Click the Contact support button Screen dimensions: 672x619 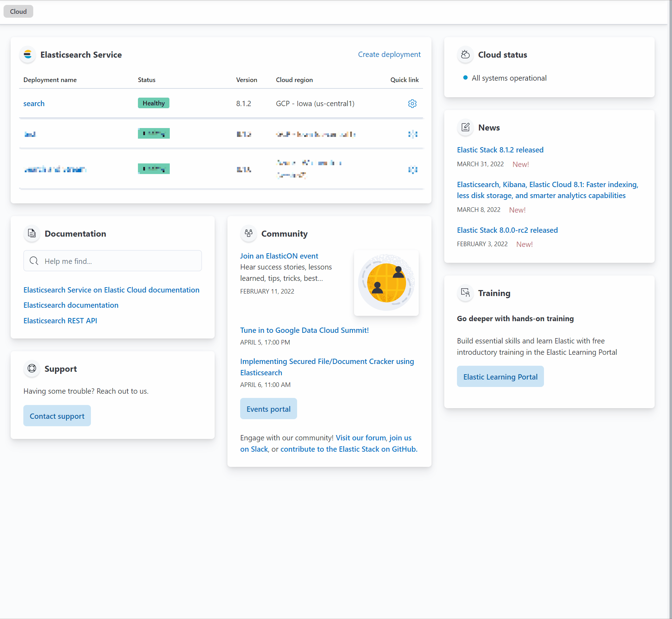click(x=57, y=416)
